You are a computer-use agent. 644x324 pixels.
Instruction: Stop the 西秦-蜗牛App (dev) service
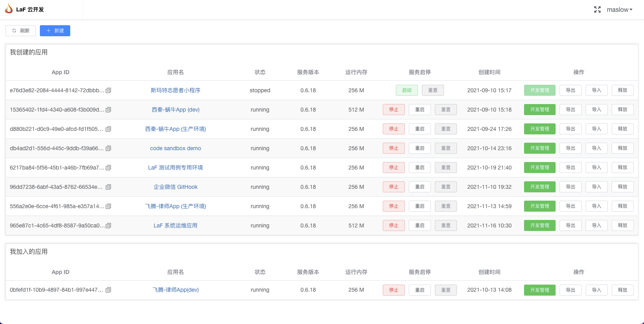[x=393, y=110]
